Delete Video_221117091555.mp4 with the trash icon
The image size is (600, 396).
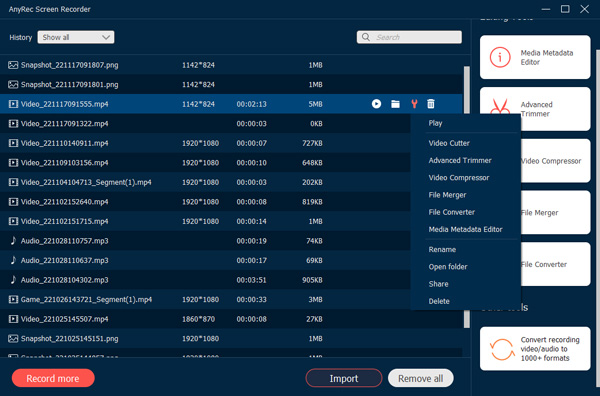point(431,104)
